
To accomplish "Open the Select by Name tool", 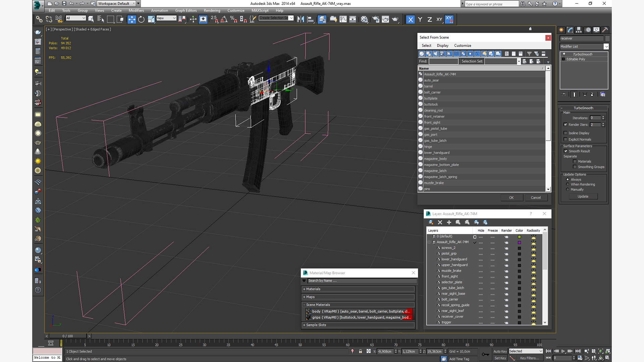I will (100, 19).
